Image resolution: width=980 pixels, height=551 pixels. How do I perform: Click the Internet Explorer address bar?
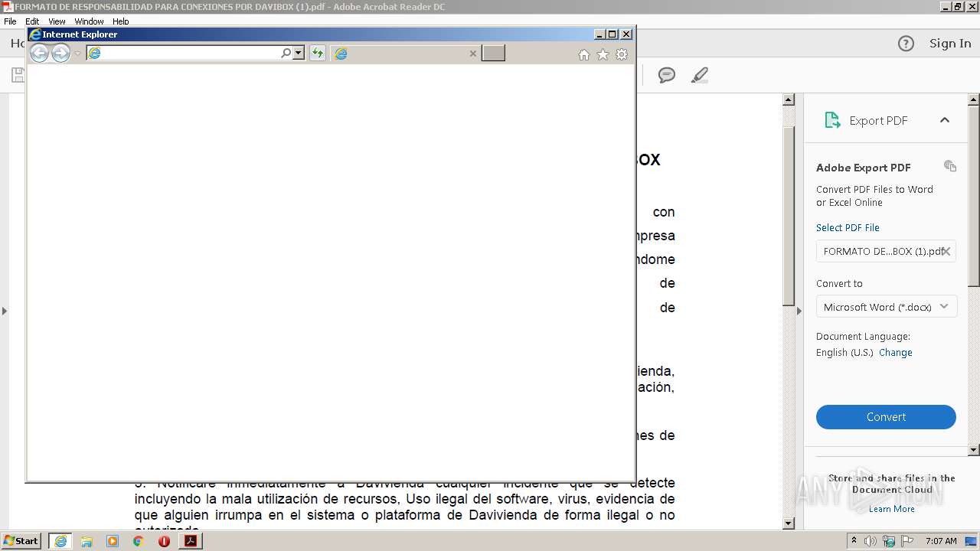tap(184, 53)
